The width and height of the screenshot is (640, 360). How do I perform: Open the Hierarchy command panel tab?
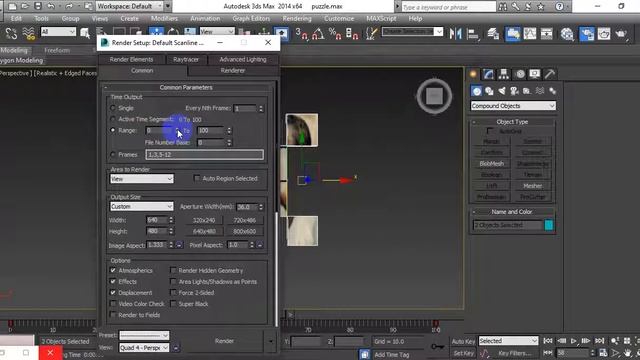point(504,74)
